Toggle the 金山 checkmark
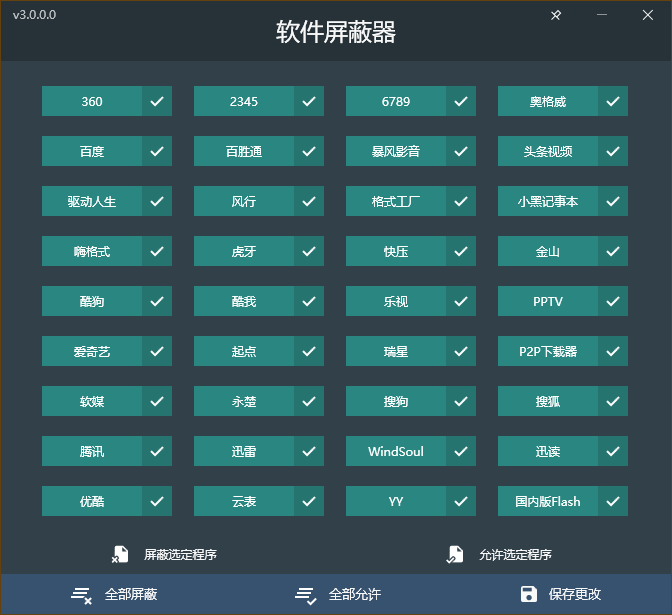 [613, 251]
